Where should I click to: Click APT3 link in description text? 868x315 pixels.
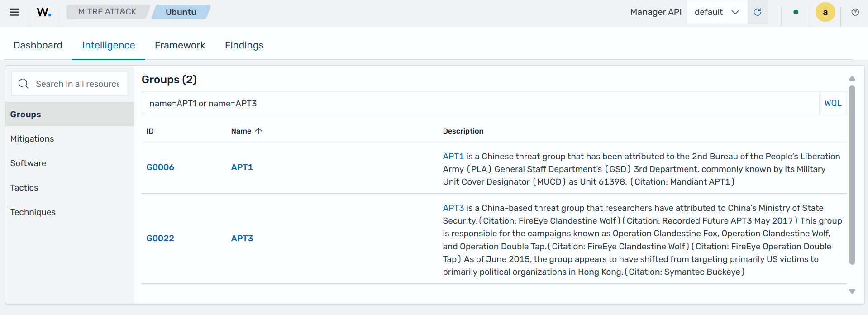[x=453, y=208]
